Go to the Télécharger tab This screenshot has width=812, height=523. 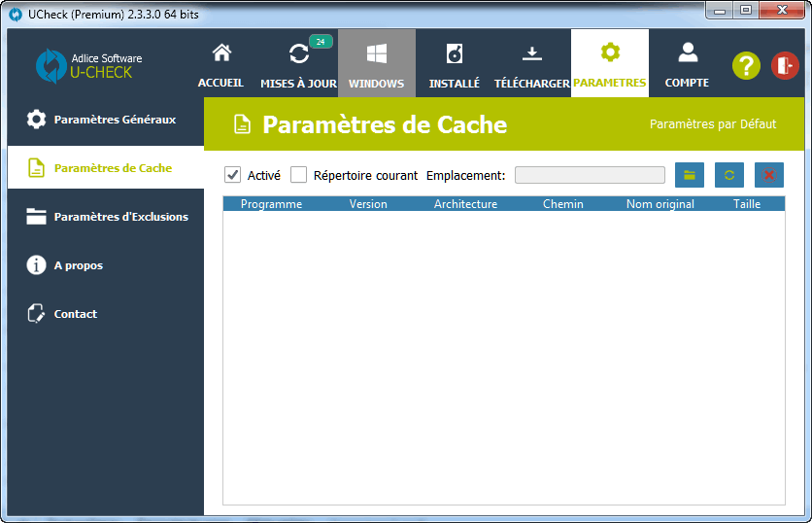[x=531, y=64]
